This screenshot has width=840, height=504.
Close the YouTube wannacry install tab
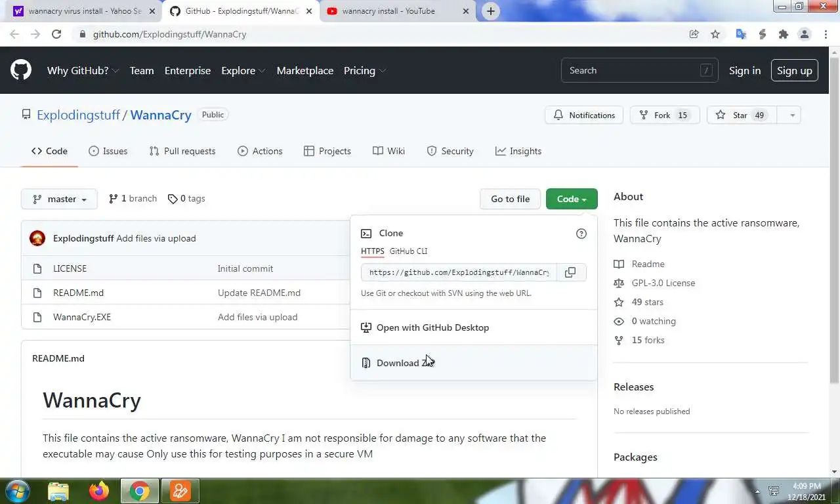point(466,11)
